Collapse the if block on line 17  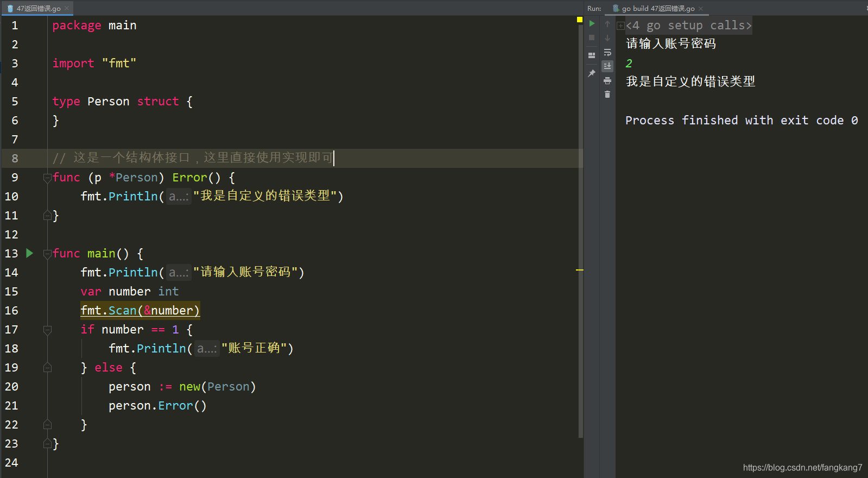pyautogui.click(x=47, y=330)
